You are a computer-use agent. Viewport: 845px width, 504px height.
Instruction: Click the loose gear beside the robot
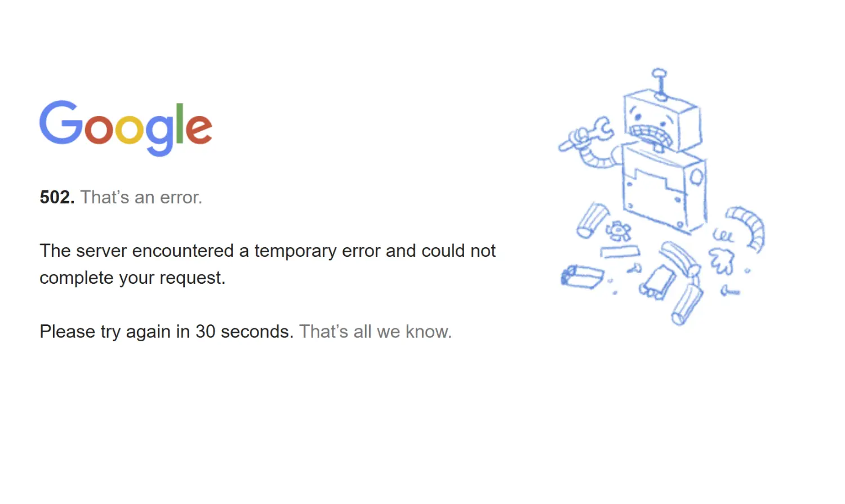[x=619, y=230]
